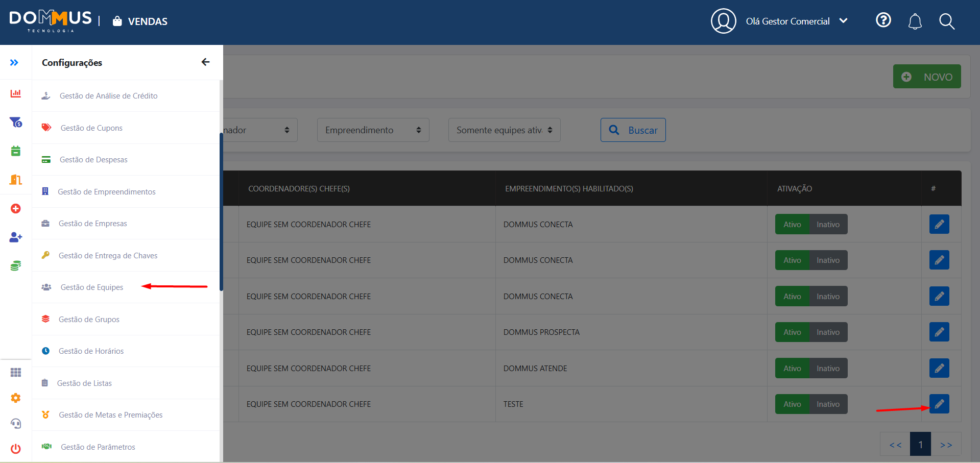Open the user profile avatar
980x463 pixels.
[x=724, y=21]
